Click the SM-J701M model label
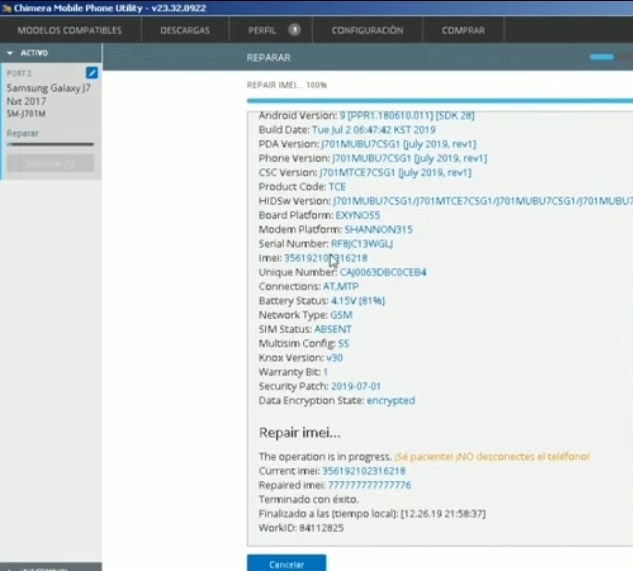The image size is (633, 571). click(x=26, y=113)
